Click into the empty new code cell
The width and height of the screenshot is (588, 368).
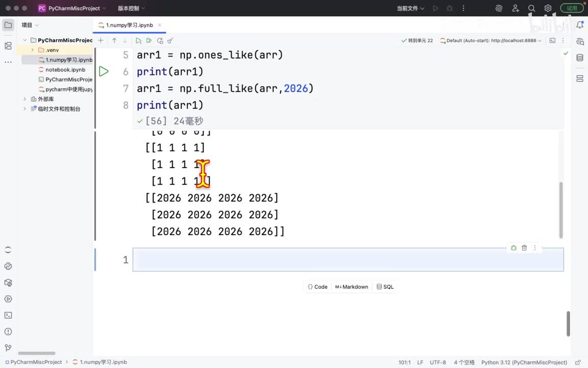pyautogui.click(x=348, y=260)
